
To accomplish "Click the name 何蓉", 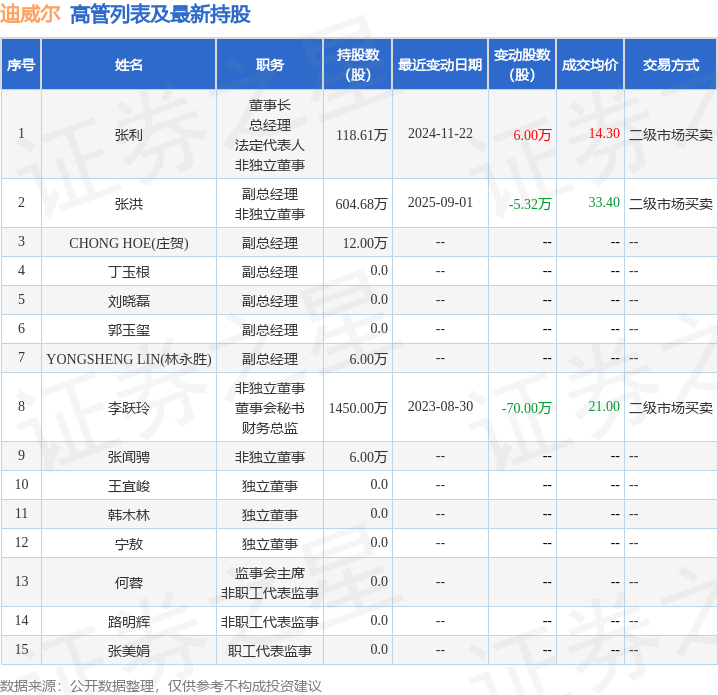I will 129,583.
